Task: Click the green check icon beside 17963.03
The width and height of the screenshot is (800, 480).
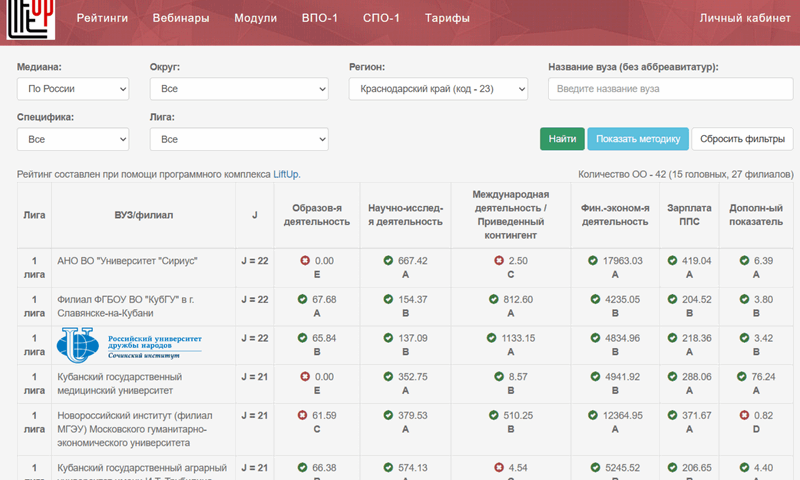Action: pos(592,261)
